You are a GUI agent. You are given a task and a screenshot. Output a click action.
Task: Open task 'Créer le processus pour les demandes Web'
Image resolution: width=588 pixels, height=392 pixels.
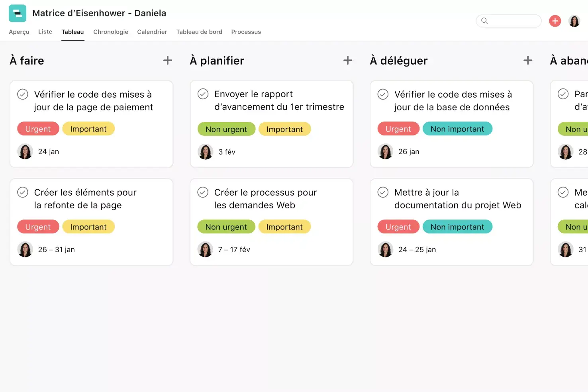pyautogui.click(x=265, y=199)
